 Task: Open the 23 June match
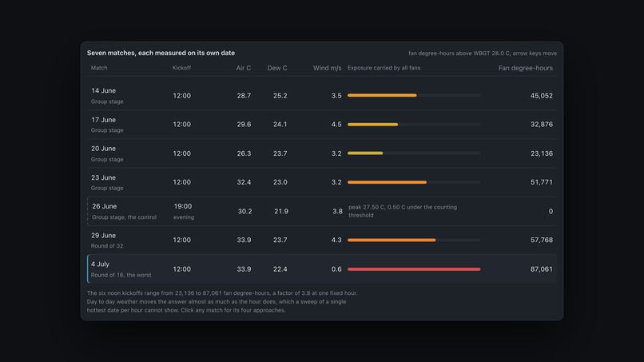[x=322, y=182]
